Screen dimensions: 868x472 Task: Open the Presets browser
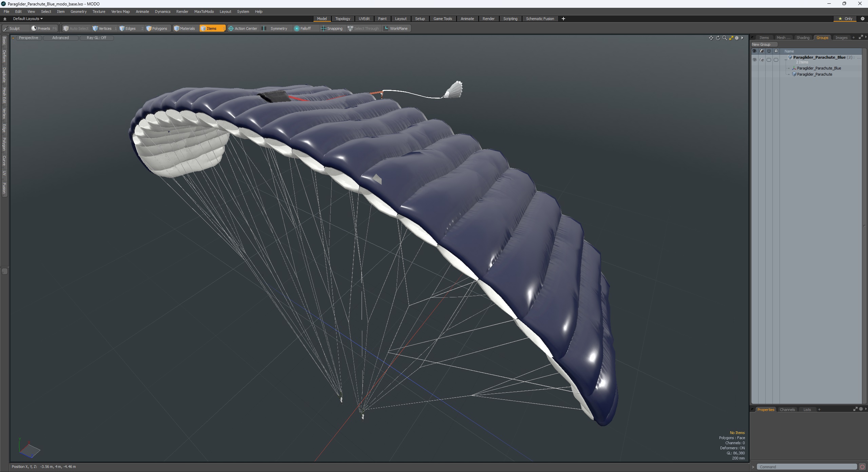tap(44, 28)
